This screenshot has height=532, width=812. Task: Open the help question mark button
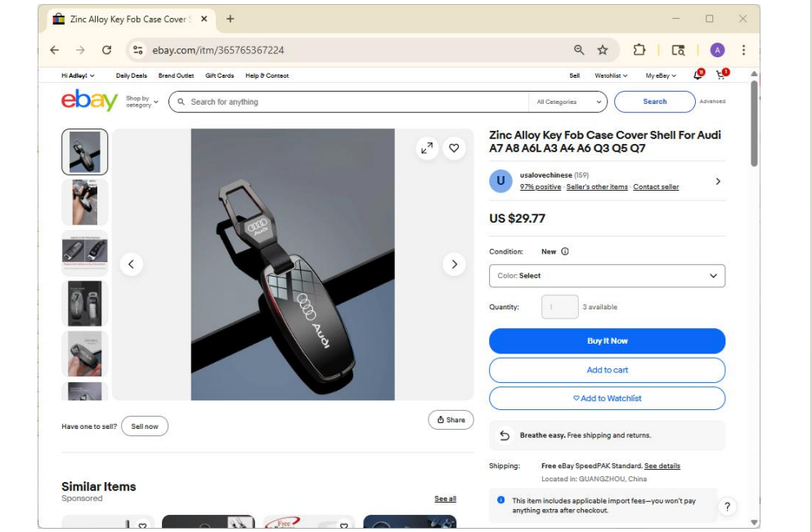(727, 507)
